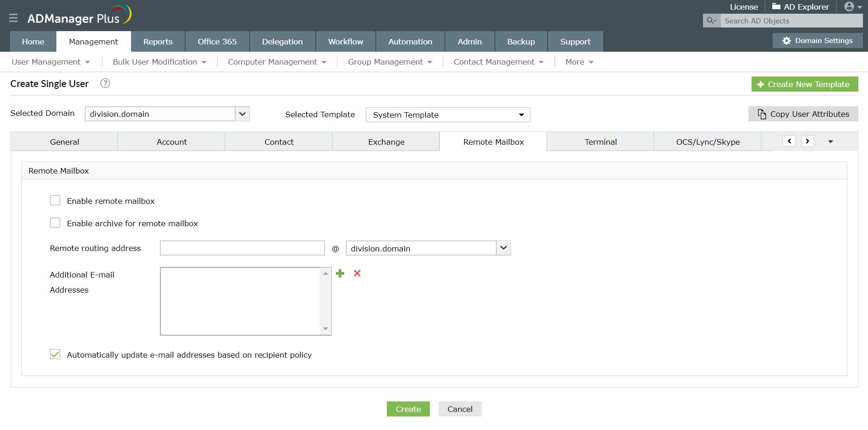Open the Selected Template dropdown
This screenshot has height=430, width=868.
pos(448,115)
